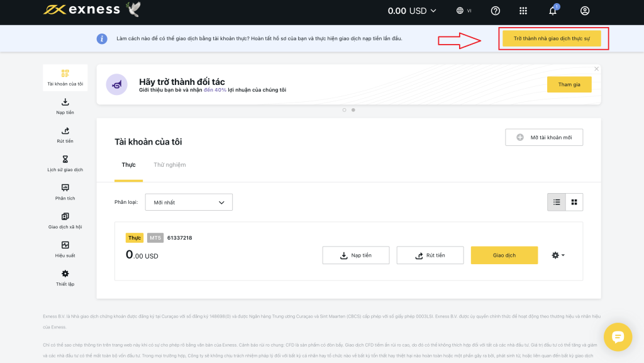Image resolution: width=644 pixels, height=363 pixels.
Task: Open the user profile icon
Action: pyautogui.click(x=585, y=11)
